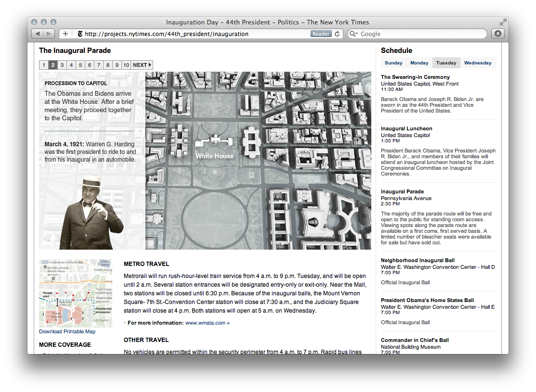Toggle the Reader view button
This screenshot has width=536, height=392.
click(321, 34)
